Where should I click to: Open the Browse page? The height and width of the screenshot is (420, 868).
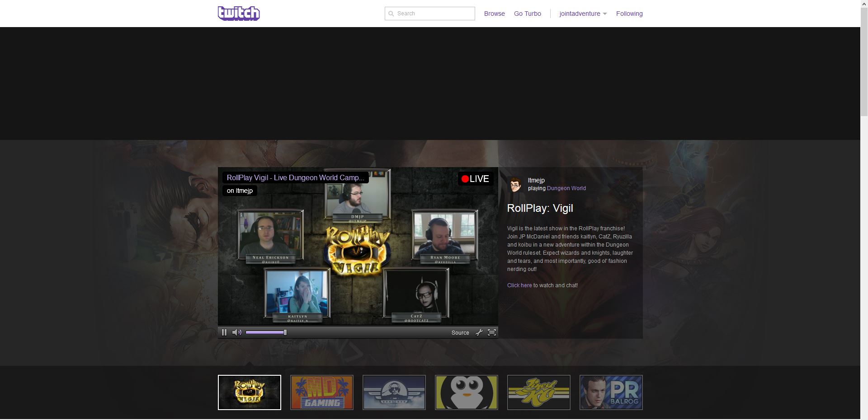coord(494,14)
